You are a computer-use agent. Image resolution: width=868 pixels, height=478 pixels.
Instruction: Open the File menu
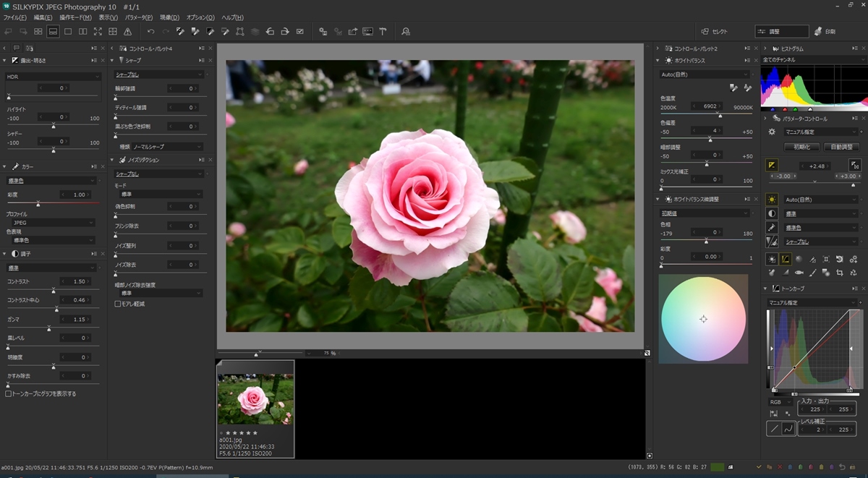tap(15, 17)
